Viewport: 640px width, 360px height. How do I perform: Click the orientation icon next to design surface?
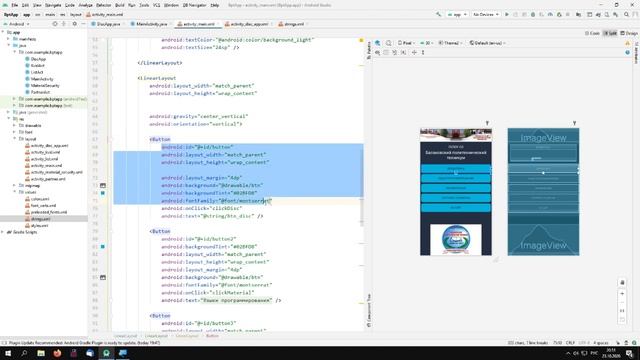click(x=389, y=43)
